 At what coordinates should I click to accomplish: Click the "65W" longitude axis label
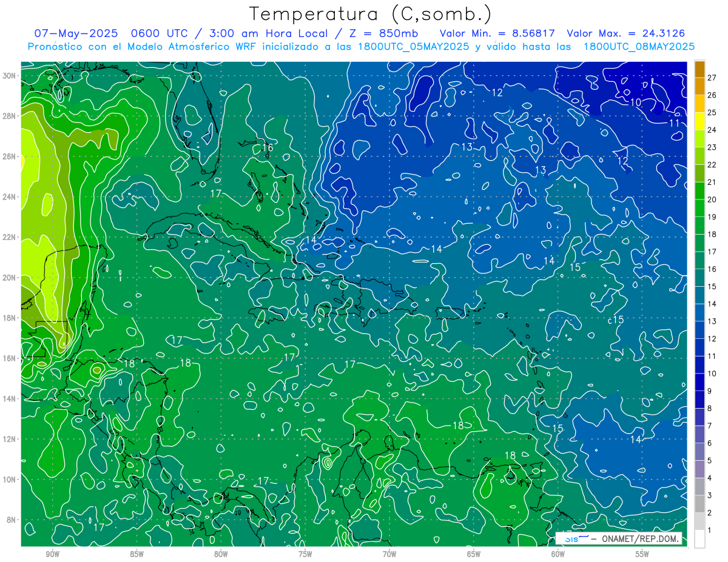(474, 554)
